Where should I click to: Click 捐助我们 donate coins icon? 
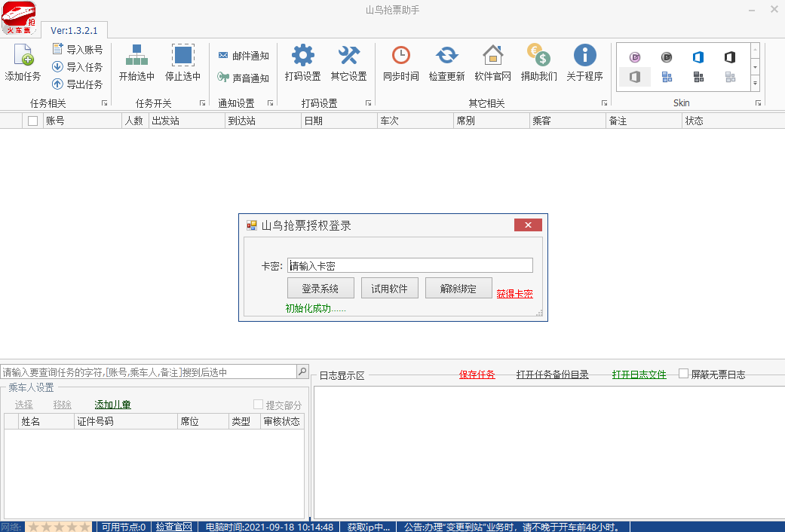[x=538, y=55]
